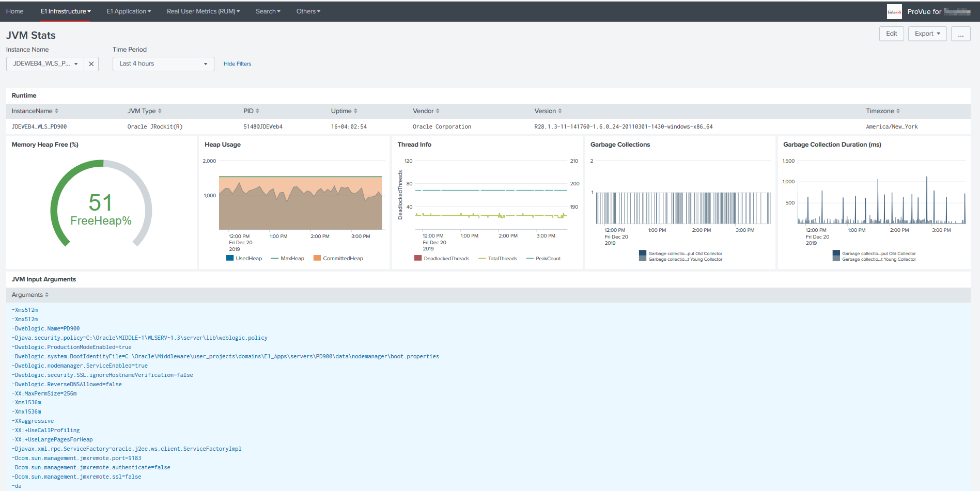Sort by InstanceName column arrows
This screenshot has width=980, height=491.
56,111
